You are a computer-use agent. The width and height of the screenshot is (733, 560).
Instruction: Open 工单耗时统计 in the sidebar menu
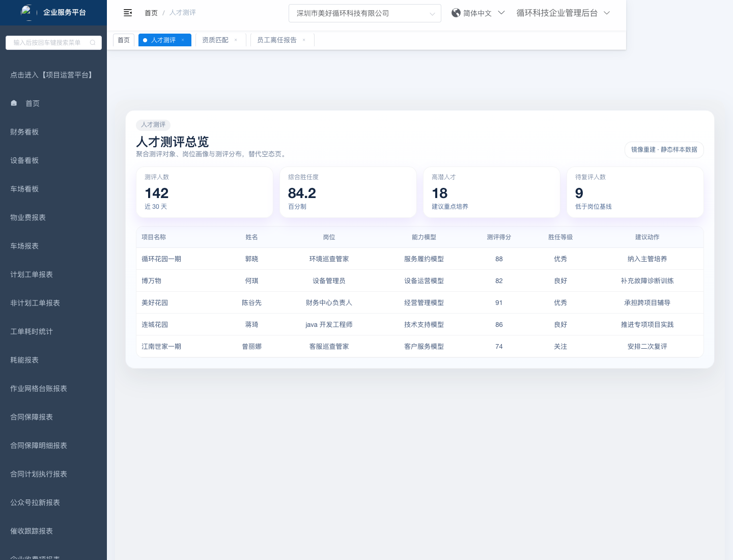tap(32, 331)
